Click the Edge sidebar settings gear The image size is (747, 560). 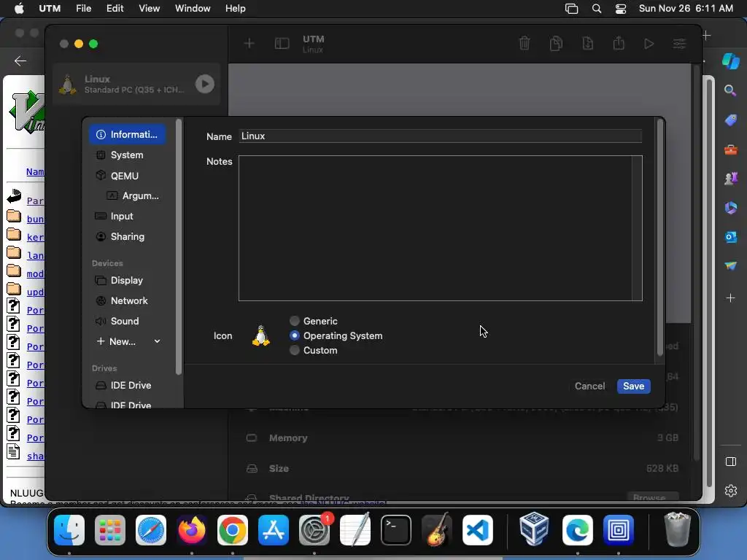[731, 491]
